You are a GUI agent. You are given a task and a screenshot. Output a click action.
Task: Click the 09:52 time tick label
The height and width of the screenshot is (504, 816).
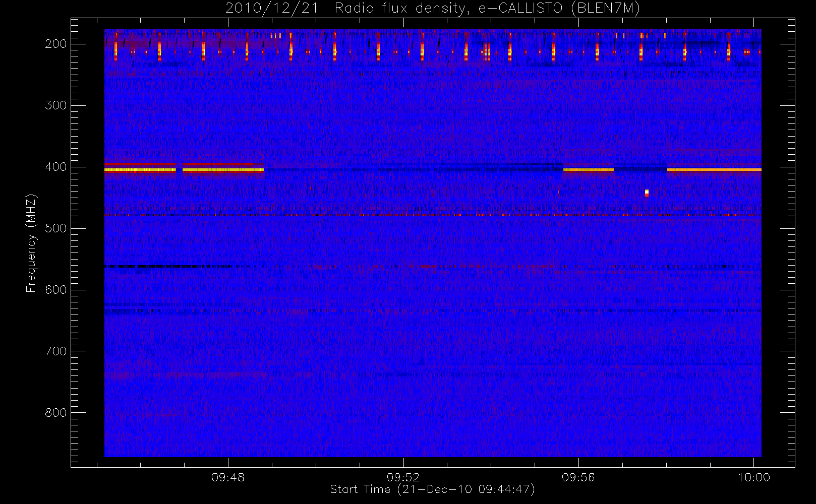[403, 477]
